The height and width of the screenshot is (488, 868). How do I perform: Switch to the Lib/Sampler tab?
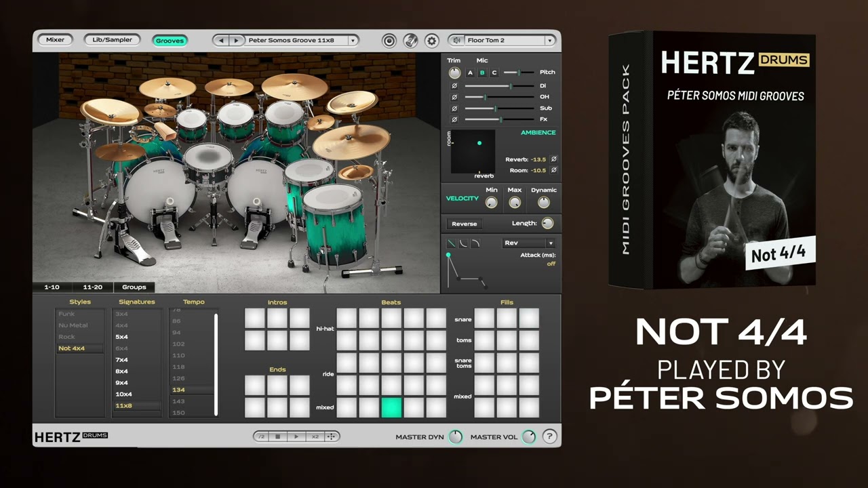(x=113, y=40)
